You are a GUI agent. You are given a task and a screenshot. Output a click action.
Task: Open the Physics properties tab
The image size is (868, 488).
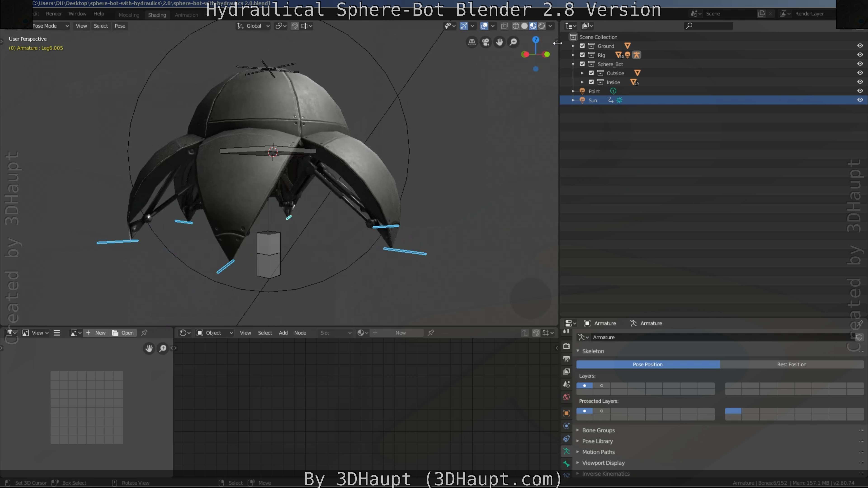(x=566, y=426)
